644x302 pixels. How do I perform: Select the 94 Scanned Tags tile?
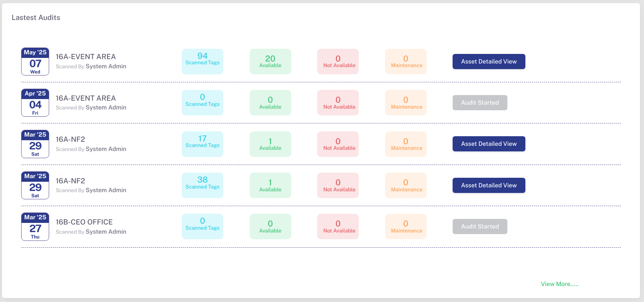coord(203,62)
